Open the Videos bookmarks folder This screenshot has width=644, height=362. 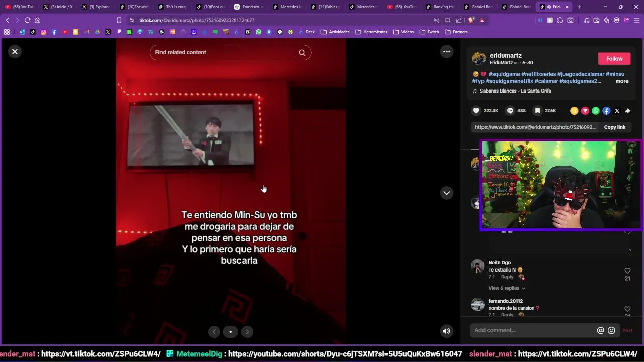click(x=404, y=32)
